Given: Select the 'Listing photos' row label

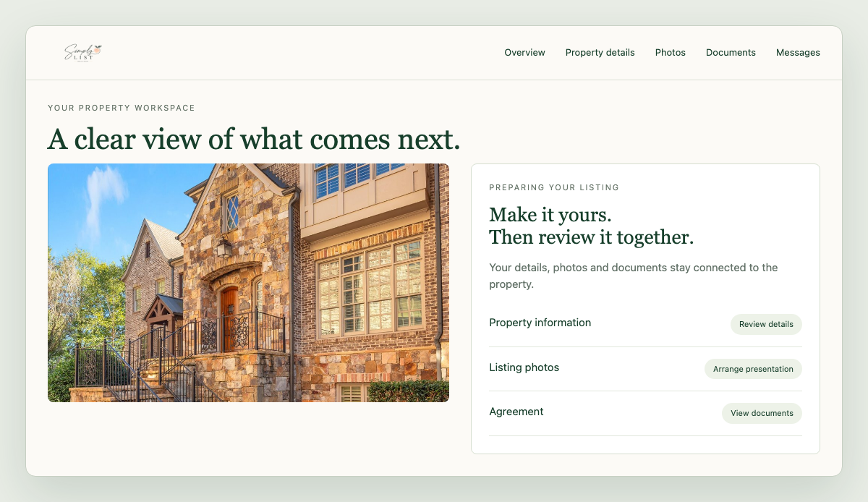Looking at the screenshot, I should [x=524, y=367].
